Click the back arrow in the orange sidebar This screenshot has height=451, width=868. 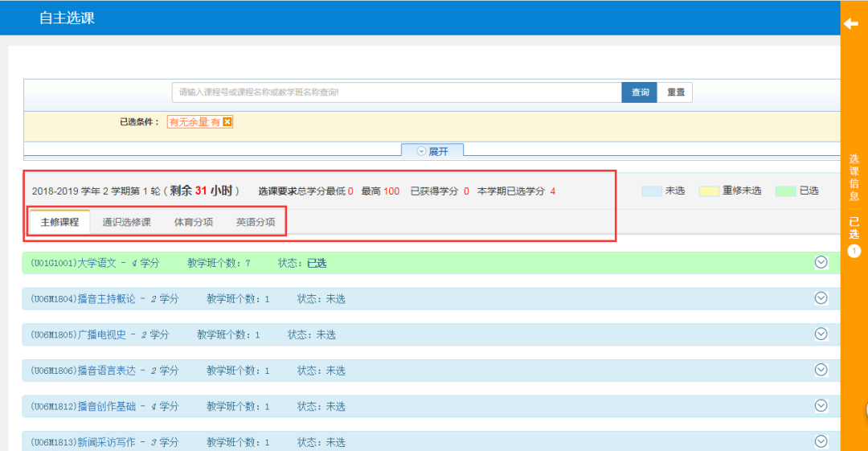coord(851,23)
